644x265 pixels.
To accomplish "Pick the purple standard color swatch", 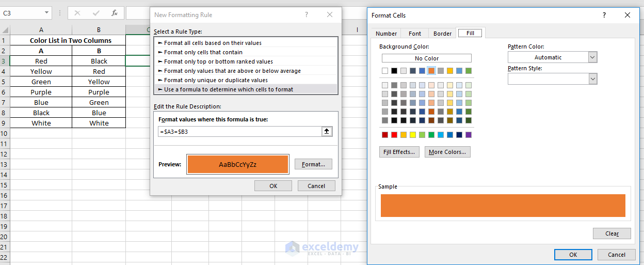I will [x=469, y=135].
